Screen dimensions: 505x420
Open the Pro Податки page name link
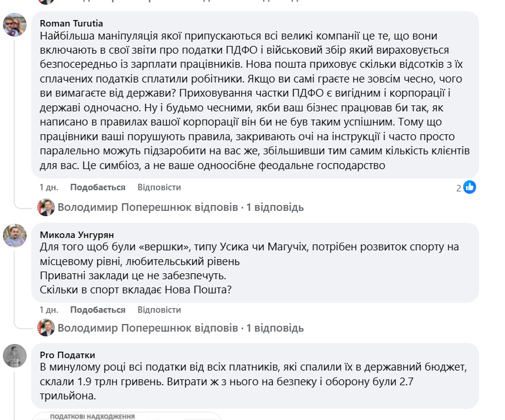(67, 355)
